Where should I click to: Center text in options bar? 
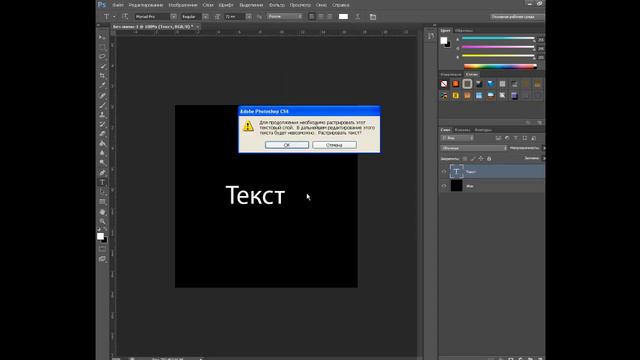point(321,17)
